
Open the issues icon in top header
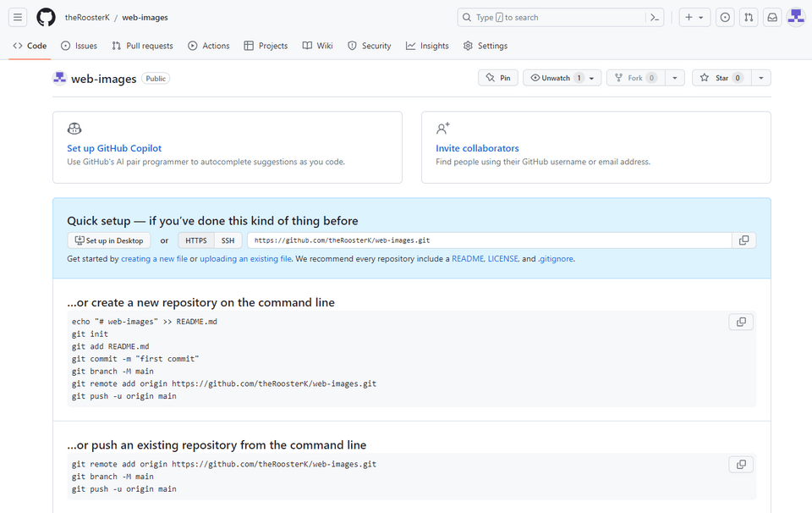[725, 17]
